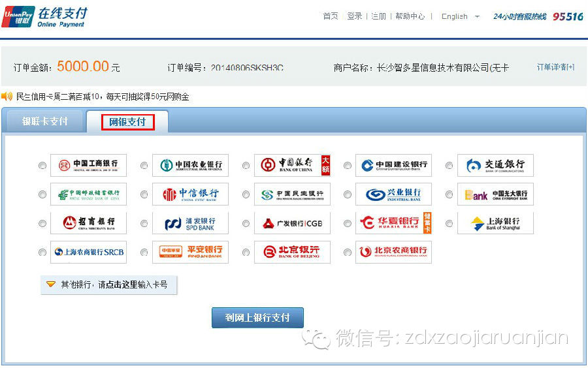Click the order number 20140806SKSH3C

coord(247,68)
